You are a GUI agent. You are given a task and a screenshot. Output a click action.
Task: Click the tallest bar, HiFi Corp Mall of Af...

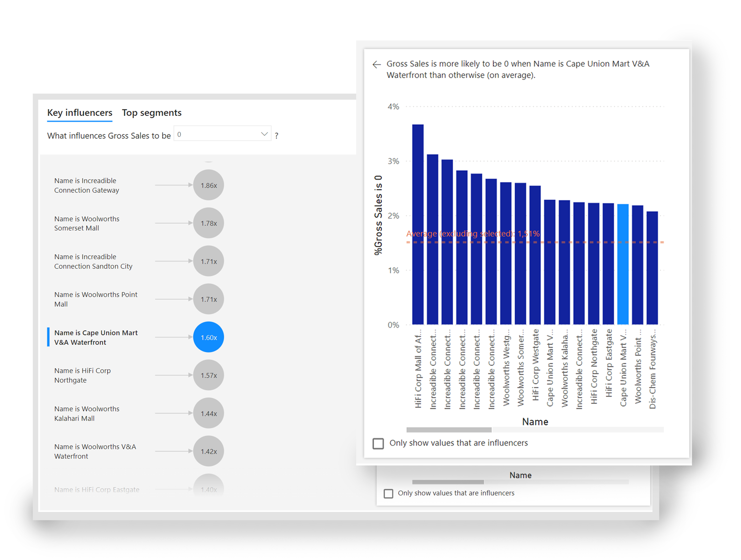pyautogui.click(x=418, y=224)
